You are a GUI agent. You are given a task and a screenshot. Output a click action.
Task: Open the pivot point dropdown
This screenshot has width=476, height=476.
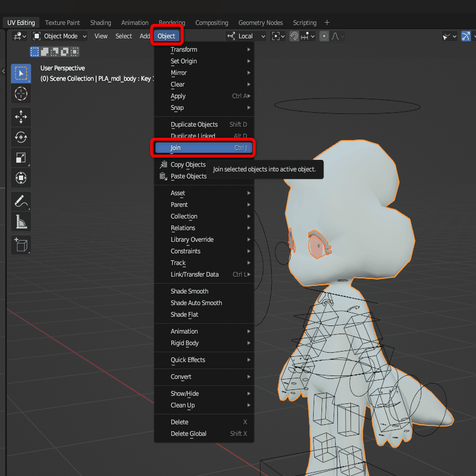coord(278,37)
